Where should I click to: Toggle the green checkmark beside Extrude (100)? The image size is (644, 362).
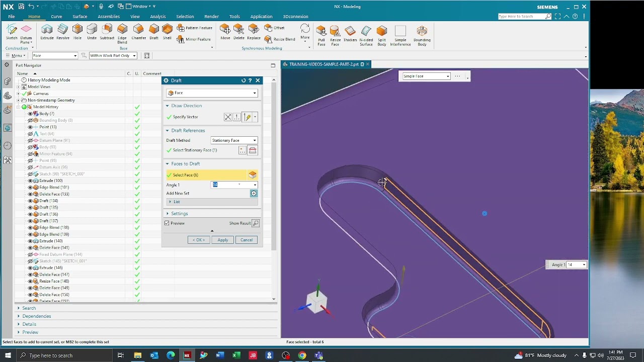coord(137,180)
